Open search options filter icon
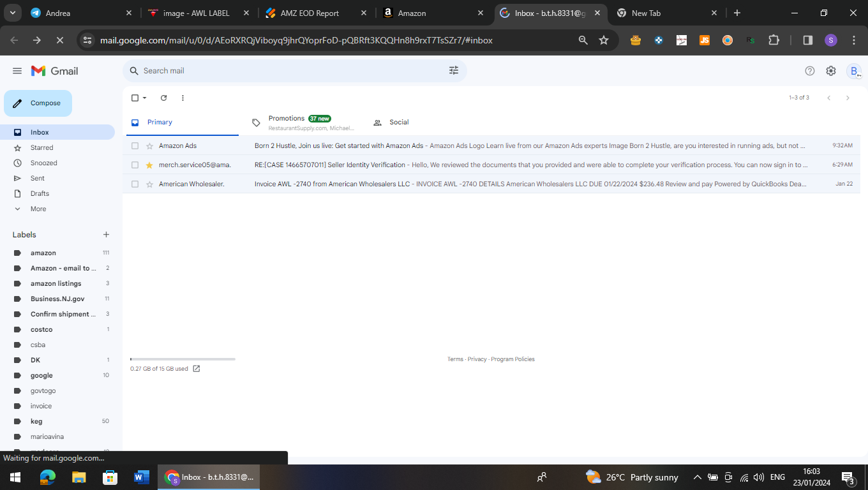This screenshot has width=868, height=490. coord(454,71)
